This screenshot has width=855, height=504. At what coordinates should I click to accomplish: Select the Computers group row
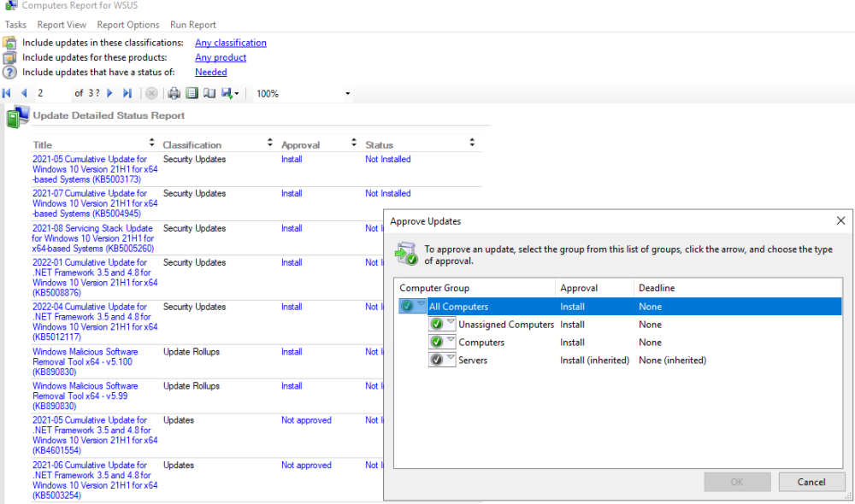click(x=618, y=343)
